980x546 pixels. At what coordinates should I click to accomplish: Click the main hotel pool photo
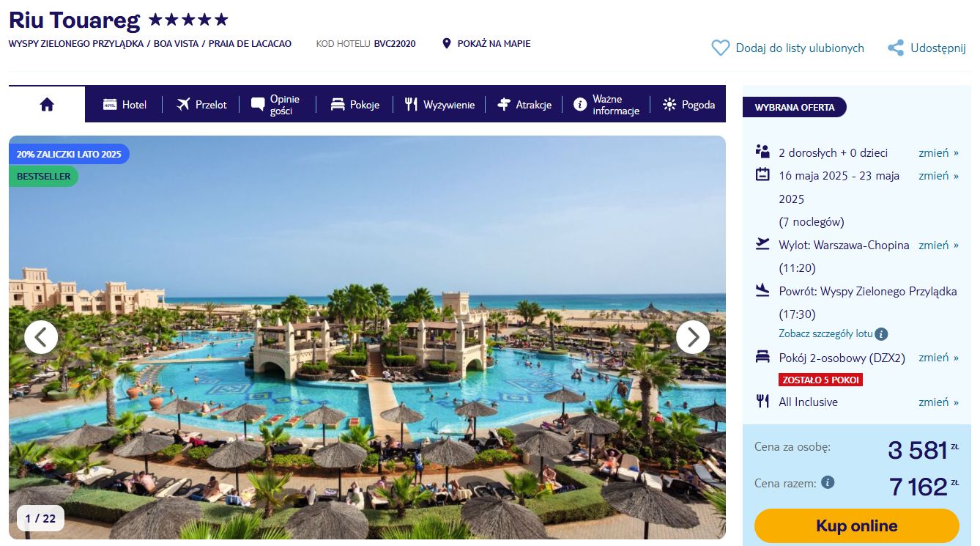pos(367,337)
